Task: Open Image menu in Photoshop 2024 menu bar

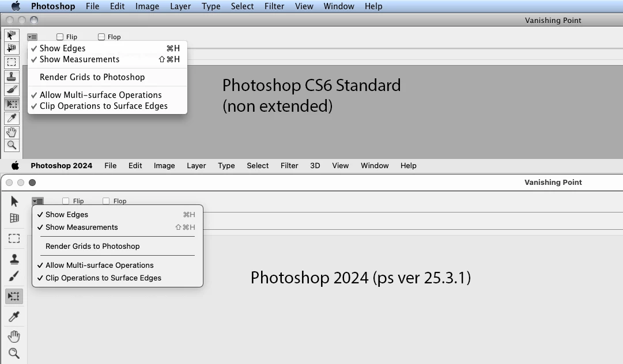Action: (164, 165)
